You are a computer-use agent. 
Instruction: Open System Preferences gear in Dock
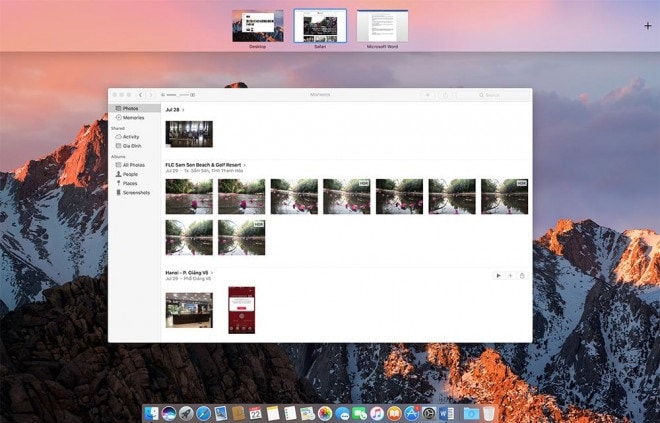pyautogui.click(x=429, y=414)
